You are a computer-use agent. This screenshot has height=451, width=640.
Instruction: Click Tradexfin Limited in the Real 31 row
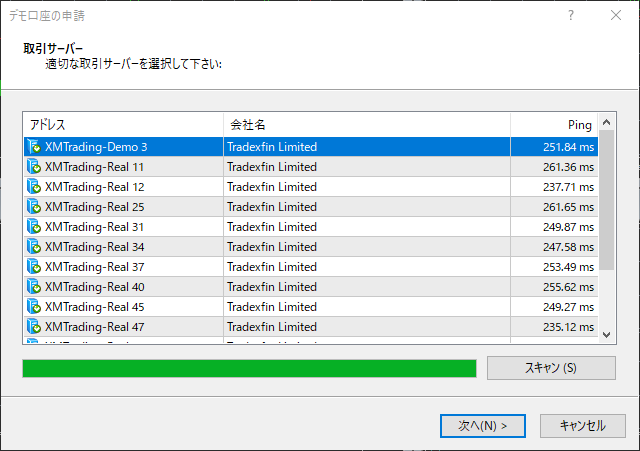click(272, 227)
